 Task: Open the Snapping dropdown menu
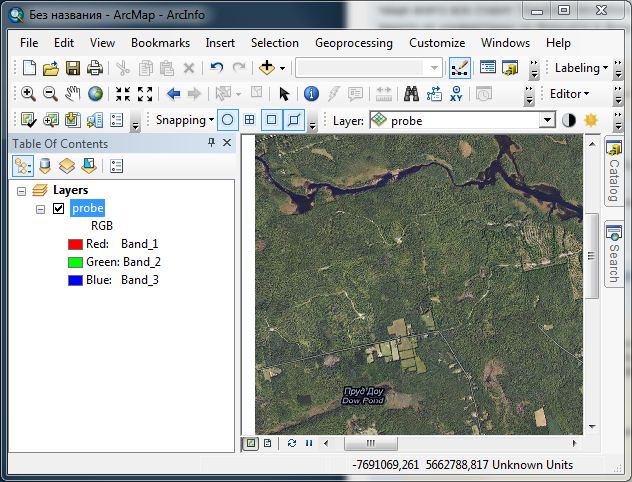coord(185,120)
